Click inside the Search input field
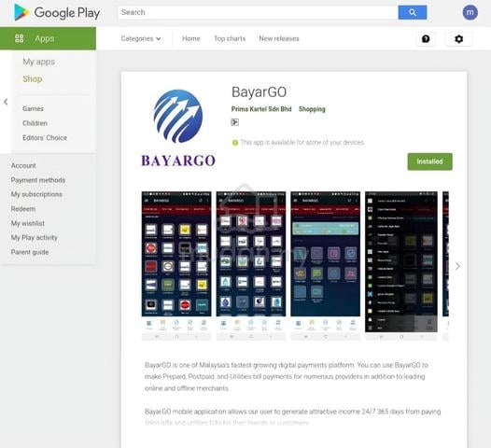 (258, 12)
